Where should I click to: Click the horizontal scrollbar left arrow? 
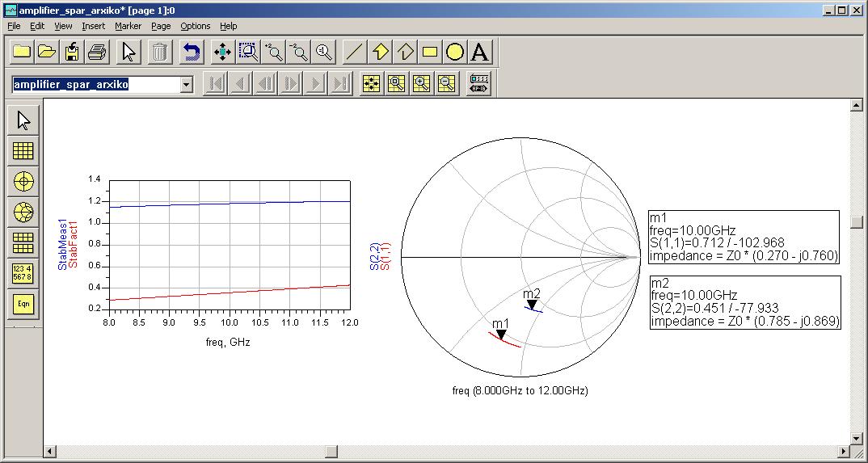(50, 452)
